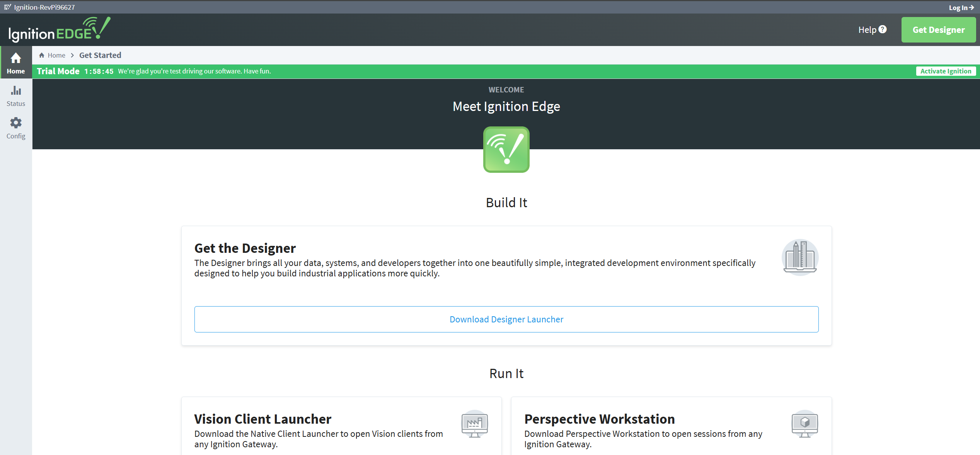Click the Designer laptop illustration icon
Viewport: 980px width, 455px height.
click(800, 257)
